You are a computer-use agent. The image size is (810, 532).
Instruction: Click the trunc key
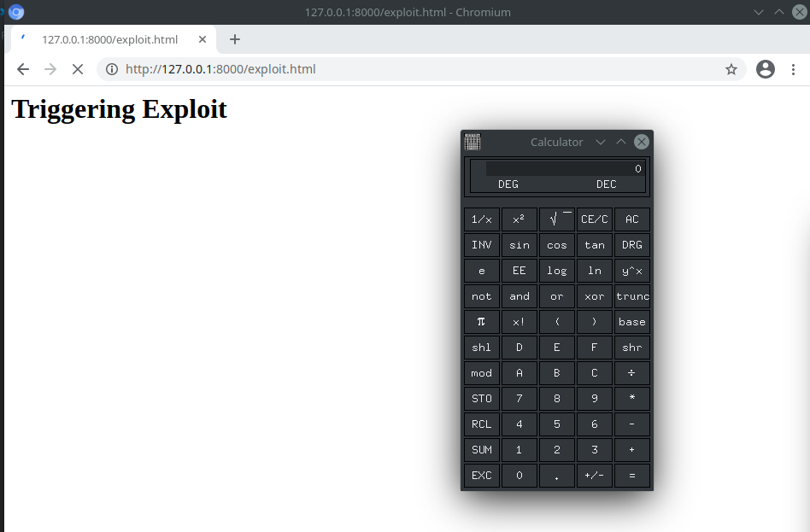[x=632, y=296]
